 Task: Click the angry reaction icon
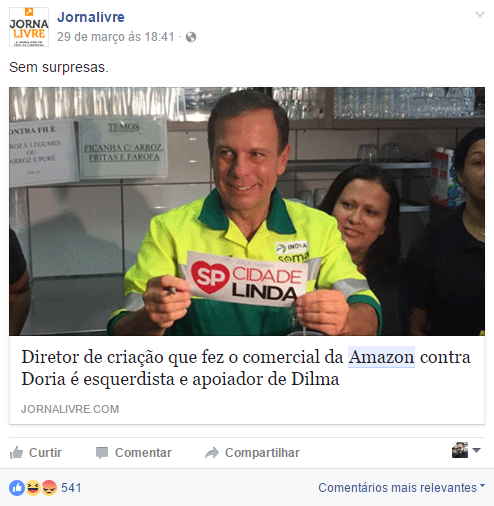[x=49, y=488]
